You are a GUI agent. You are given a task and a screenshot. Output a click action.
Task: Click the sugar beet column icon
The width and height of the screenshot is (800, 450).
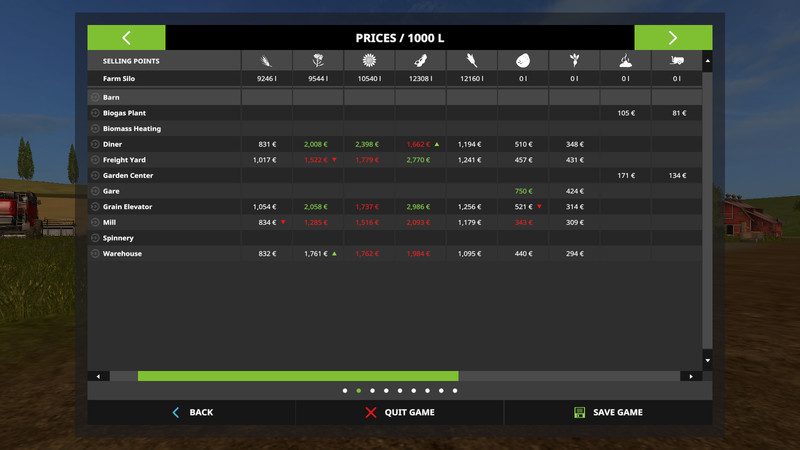[574, 61]
